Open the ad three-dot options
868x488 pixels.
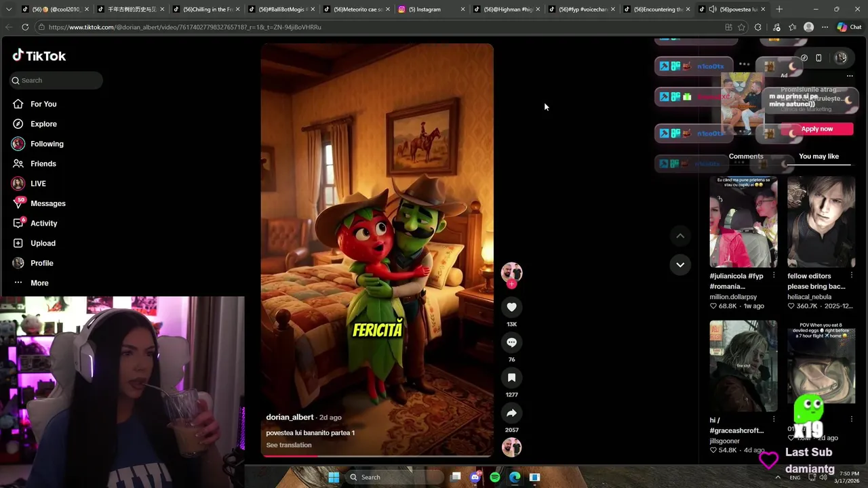tap(850, 76)
